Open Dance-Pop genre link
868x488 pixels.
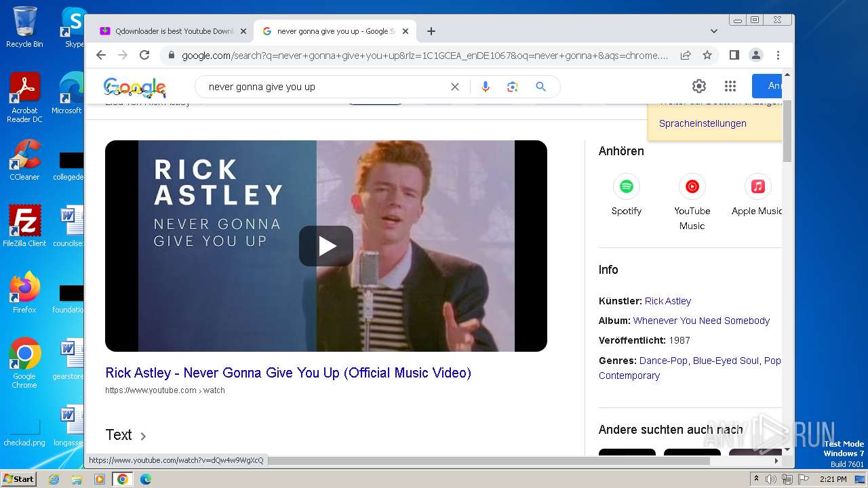663,361
